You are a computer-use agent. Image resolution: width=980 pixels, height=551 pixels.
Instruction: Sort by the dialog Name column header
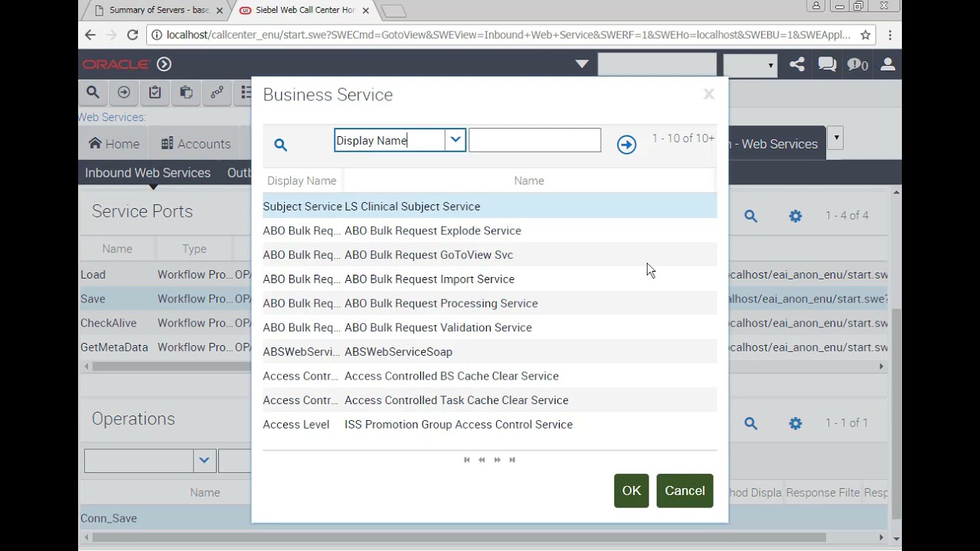529,181
